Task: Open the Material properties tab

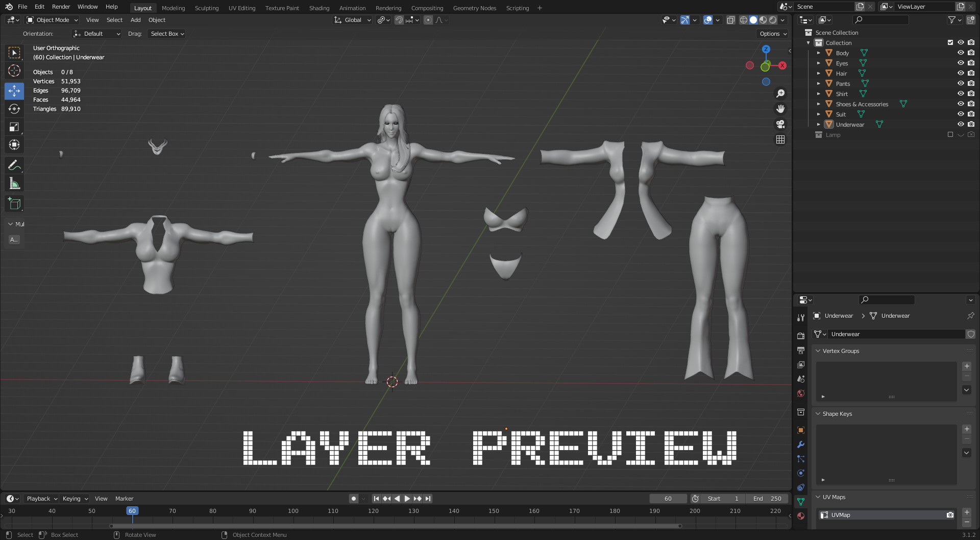Action: tap(801, 516)
